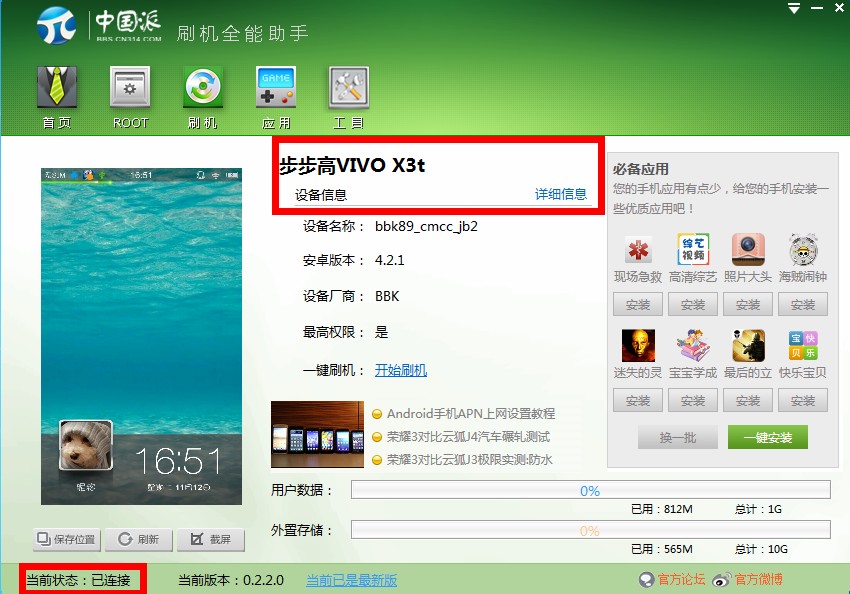Click the green 一键安装 button

pyautogui.click(x=768, y=437)
